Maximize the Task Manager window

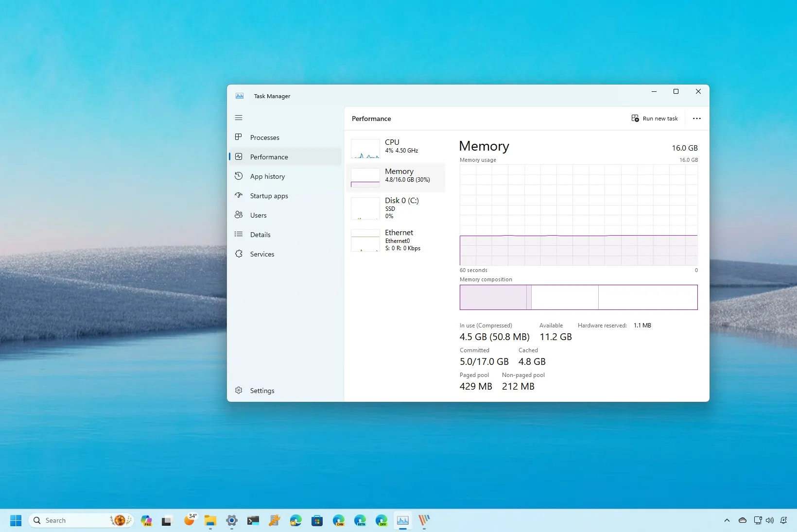676,91
